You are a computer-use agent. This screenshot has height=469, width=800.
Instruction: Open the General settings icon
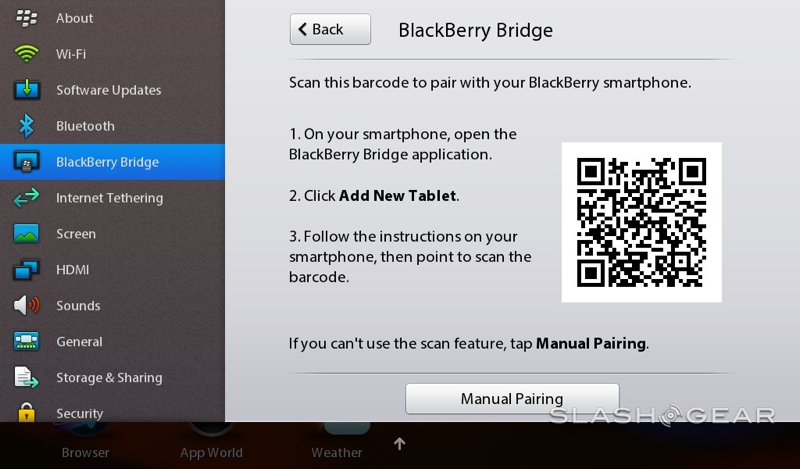[x=26, y=341]
